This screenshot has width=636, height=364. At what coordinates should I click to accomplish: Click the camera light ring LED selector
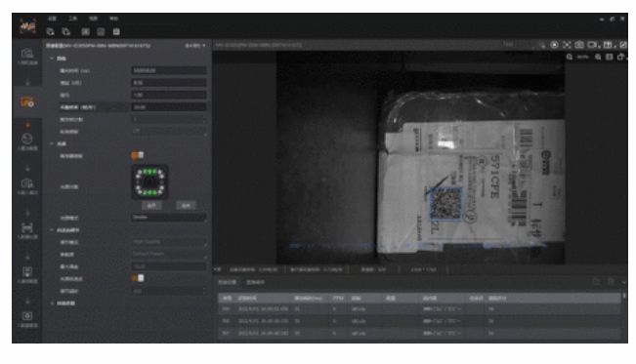[149, 182]
